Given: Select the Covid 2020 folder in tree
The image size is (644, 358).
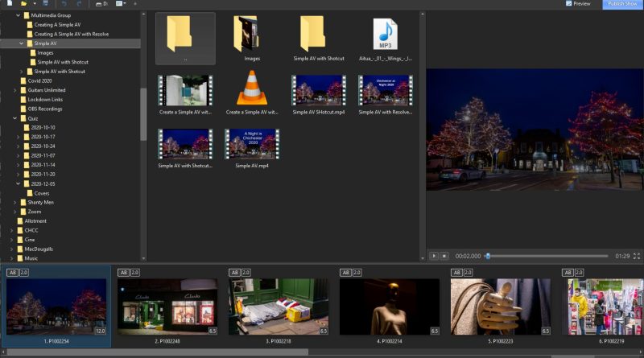Looking at the screenshot, I should [39, 80].
